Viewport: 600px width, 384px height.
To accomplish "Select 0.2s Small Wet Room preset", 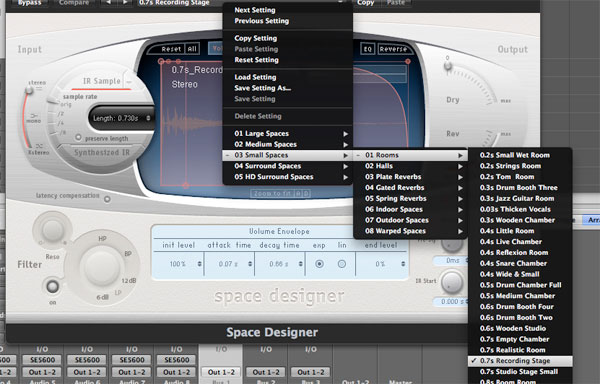I will (520, 155).
